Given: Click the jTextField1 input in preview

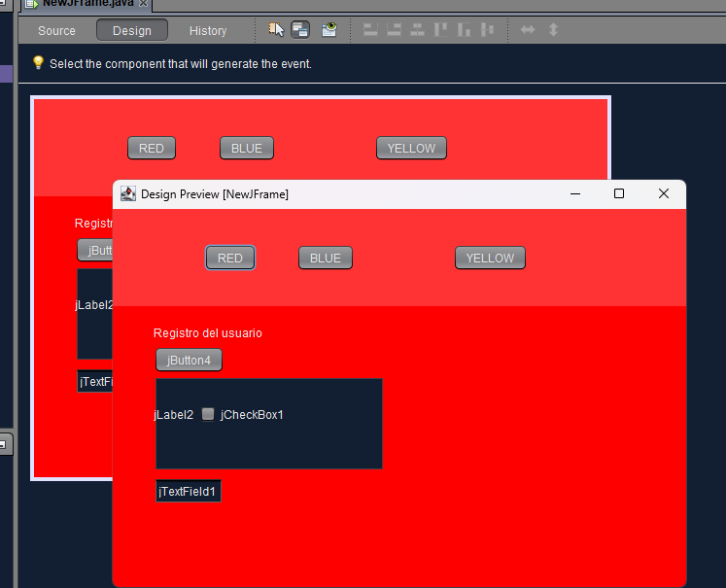Looking at the screenshot, I should point(189,491).
